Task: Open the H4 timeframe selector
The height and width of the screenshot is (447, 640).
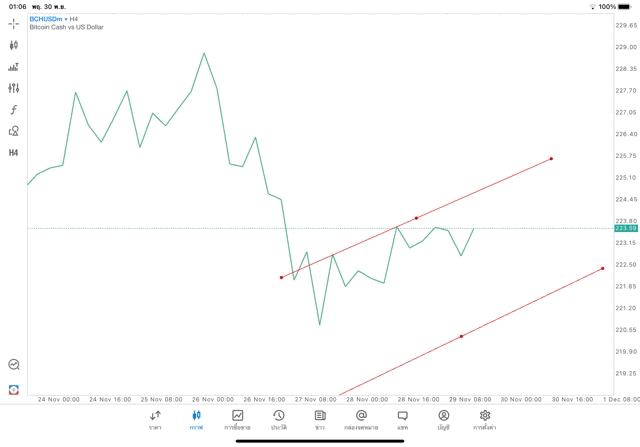Action: 14,153
